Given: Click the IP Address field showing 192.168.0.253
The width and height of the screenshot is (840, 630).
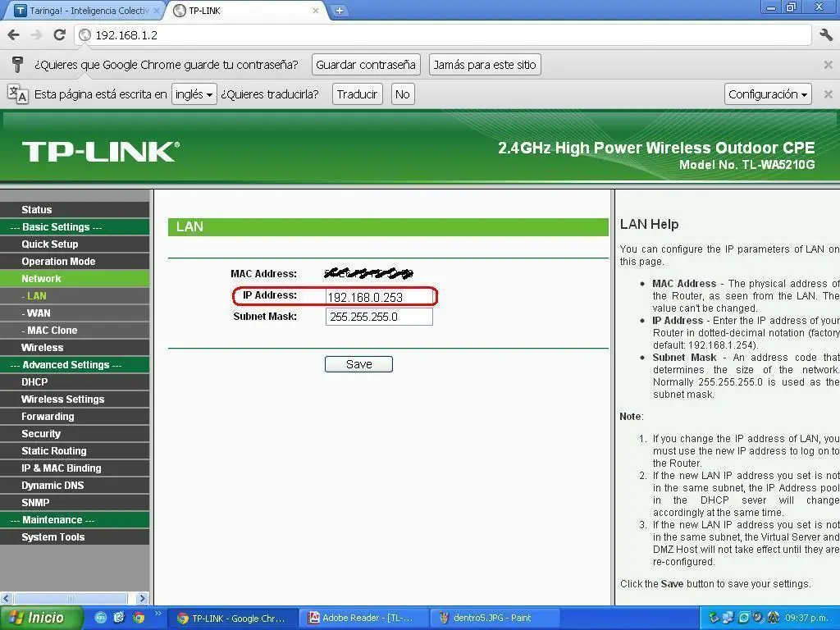Looking at the screenshot, I should 379,297.
